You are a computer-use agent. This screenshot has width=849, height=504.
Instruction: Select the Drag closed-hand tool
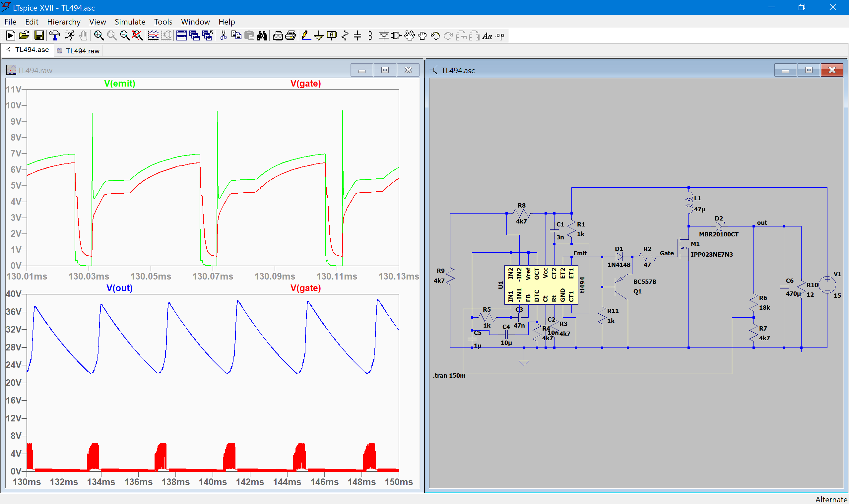[422, 36]
